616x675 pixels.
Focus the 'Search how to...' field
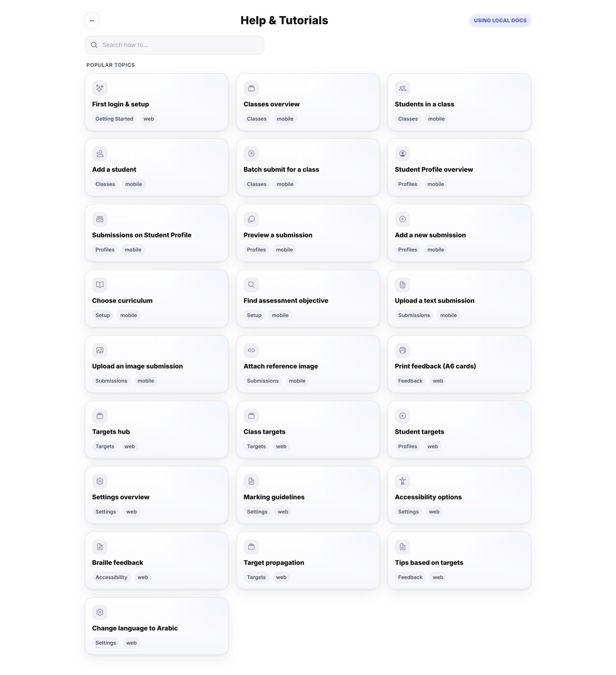pyautogui.click(x=174, y=45)
